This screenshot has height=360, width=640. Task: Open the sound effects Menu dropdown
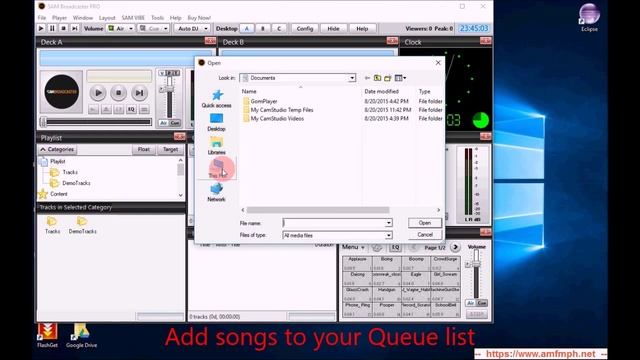coord(353,247)
